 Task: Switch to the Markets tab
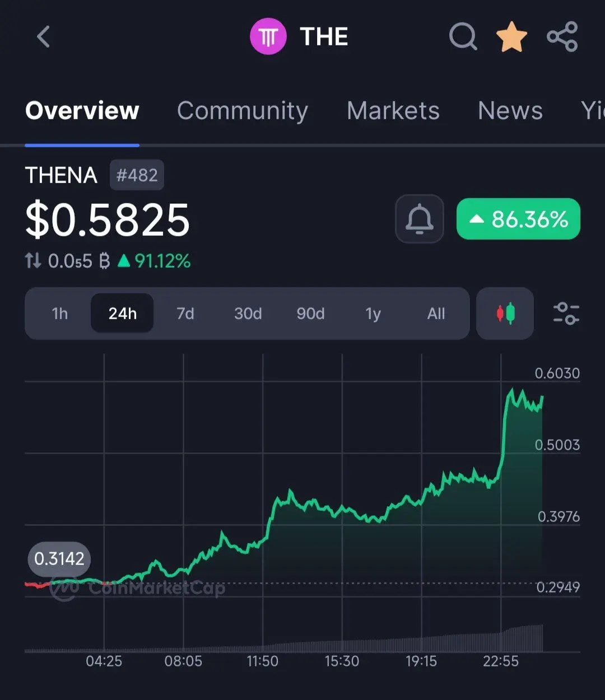393,110
